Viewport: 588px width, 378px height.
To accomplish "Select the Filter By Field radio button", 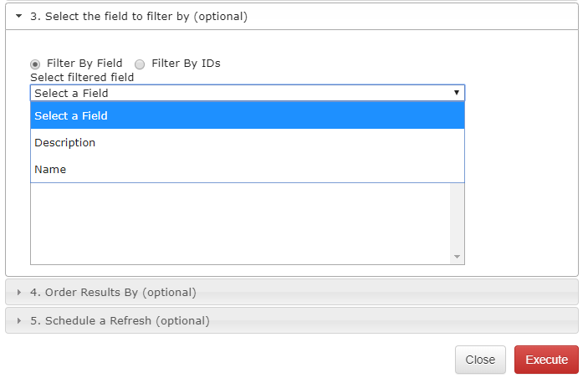I will 35,64.
